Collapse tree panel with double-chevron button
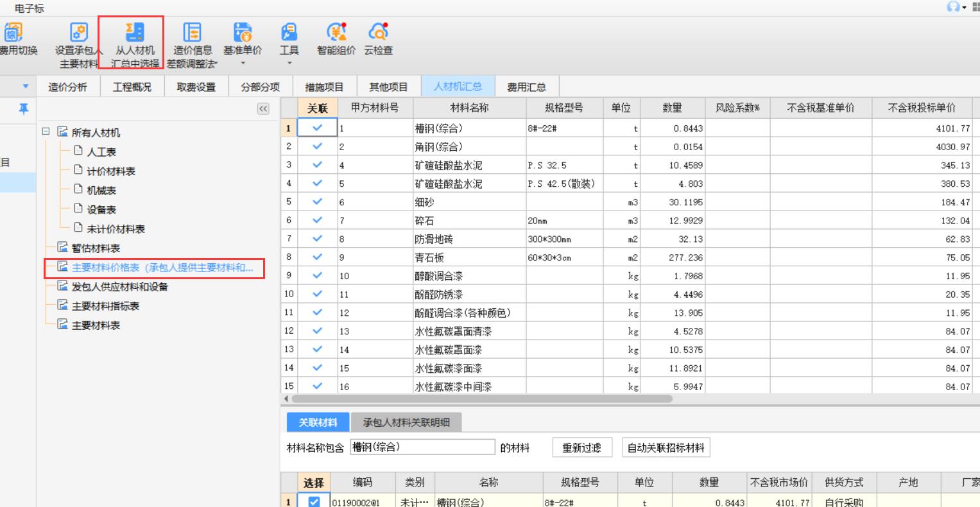Viewport: 980px width, 507px height. (263, 109)
